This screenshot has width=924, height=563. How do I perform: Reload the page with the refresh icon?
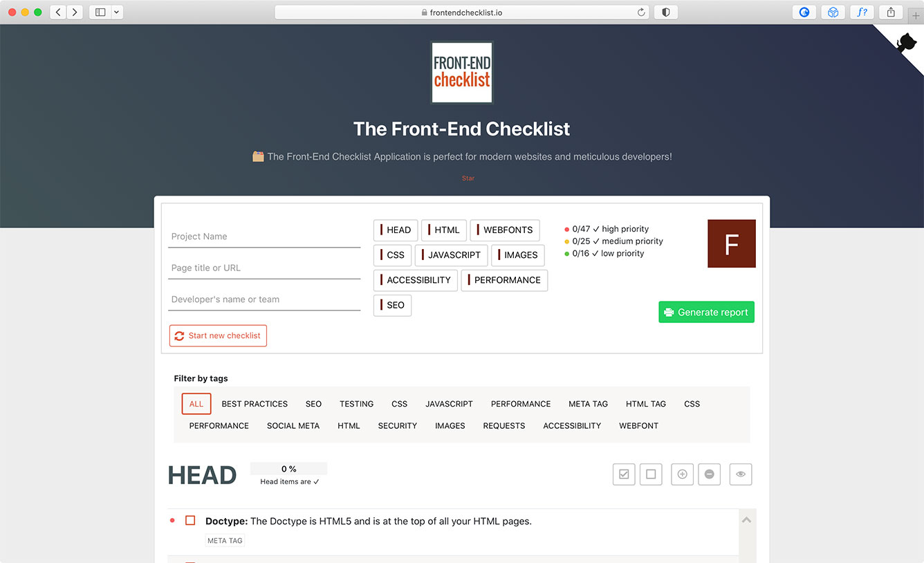click(641, 12)
